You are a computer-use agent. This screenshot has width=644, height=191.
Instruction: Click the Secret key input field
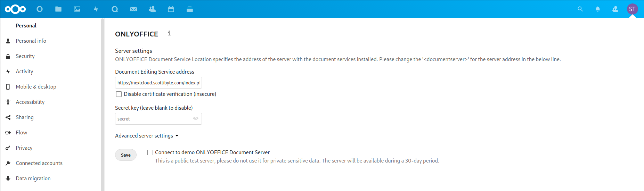(158, 119)
